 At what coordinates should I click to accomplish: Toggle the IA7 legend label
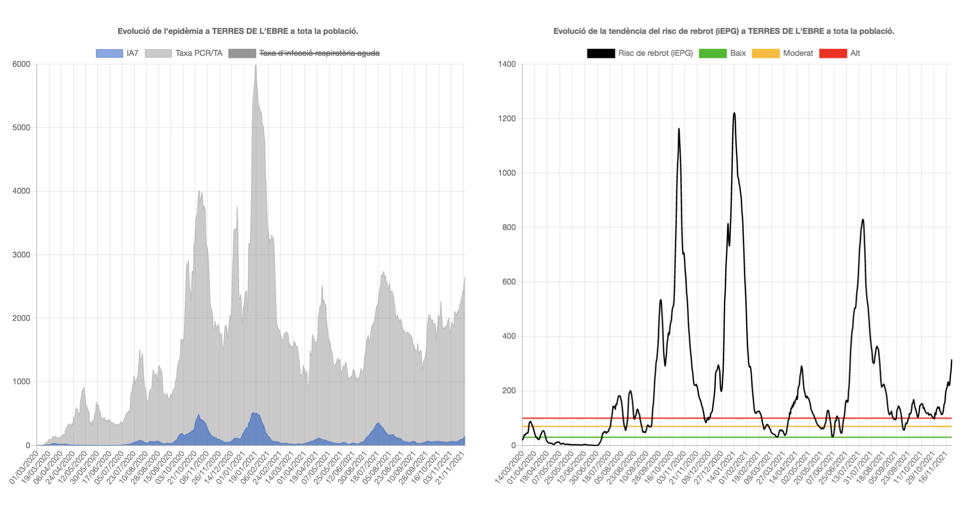point(133,53)
